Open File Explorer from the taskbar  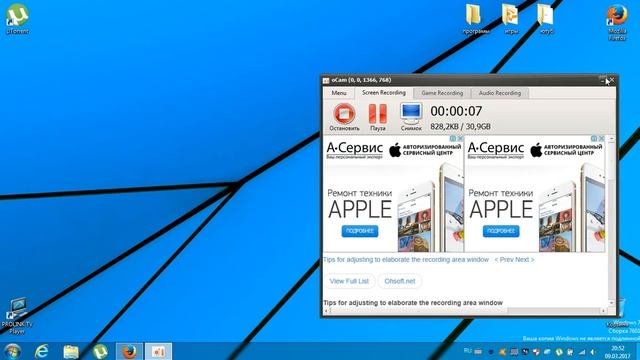[x=71, y=351]
